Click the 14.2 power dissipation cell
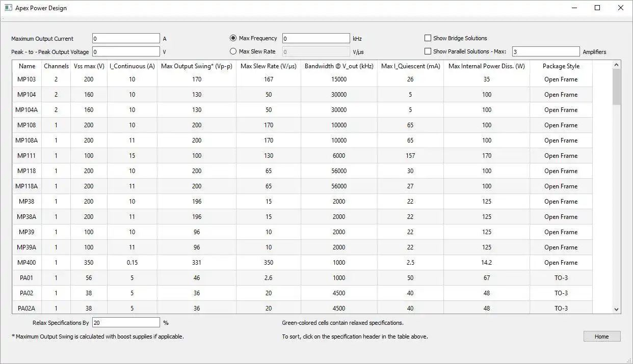 pyautogui.click(x=487, y=263)
